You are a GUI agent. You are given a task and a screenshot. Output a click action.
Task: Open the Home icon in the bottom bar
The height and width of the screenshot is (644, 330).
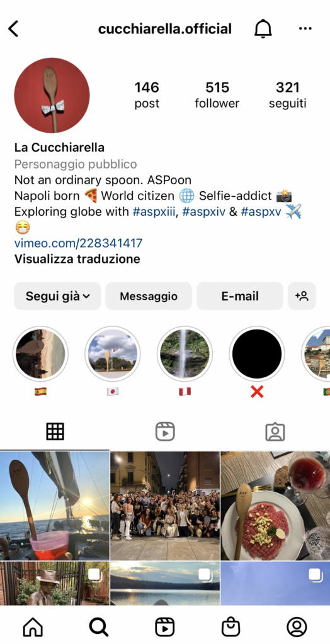pos(33,627)
